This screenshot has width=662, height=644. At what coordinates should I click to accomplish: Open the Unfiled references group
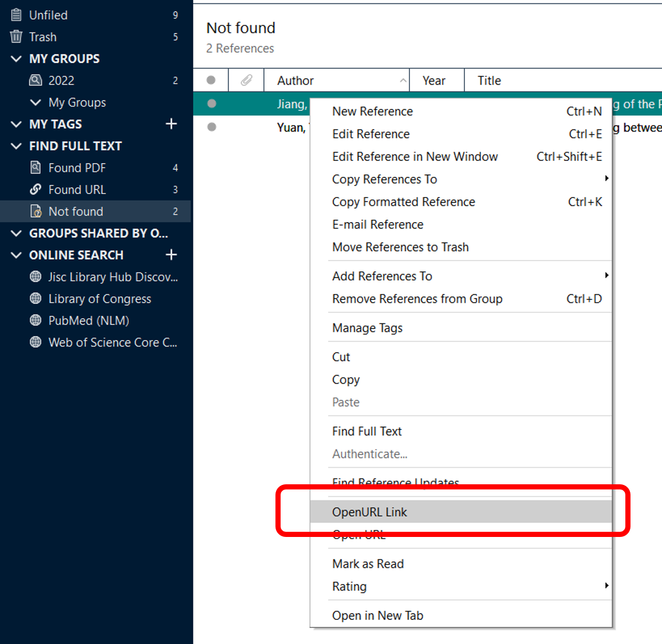95,15
